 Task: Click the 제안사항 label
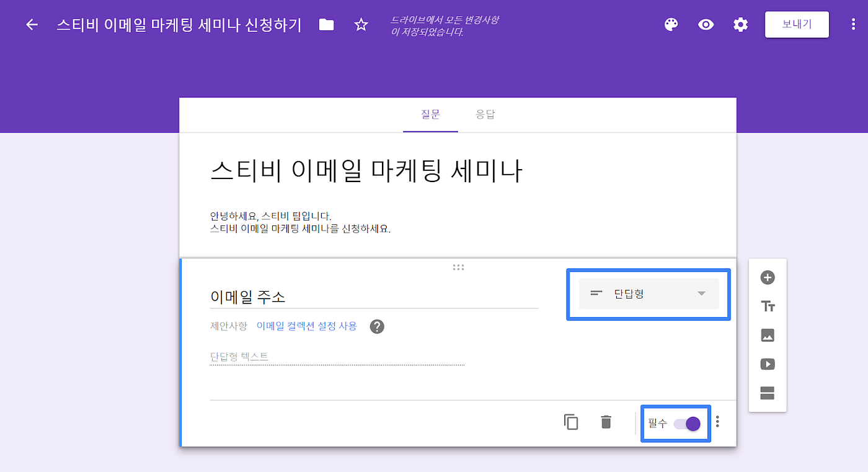coord(228,326)
